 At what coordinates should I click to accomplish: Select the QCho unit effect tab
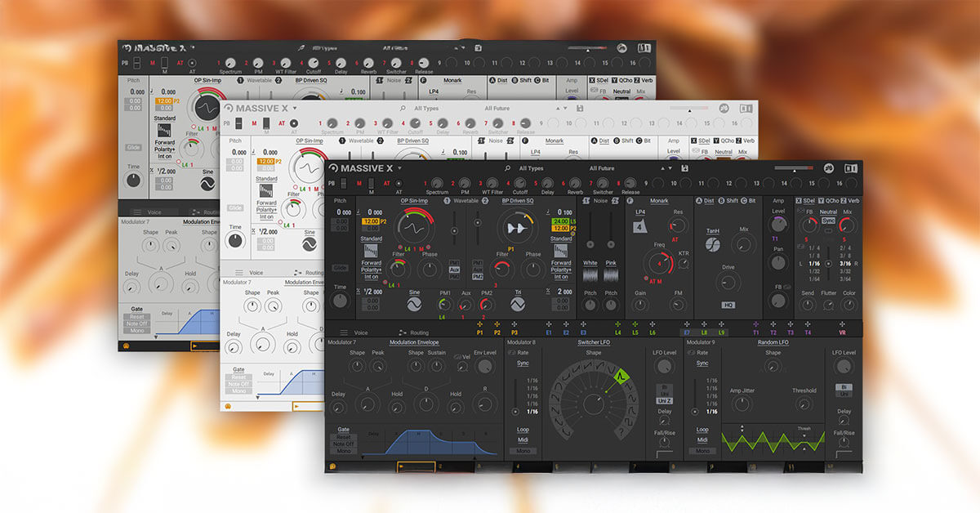[x=831, y=201]
